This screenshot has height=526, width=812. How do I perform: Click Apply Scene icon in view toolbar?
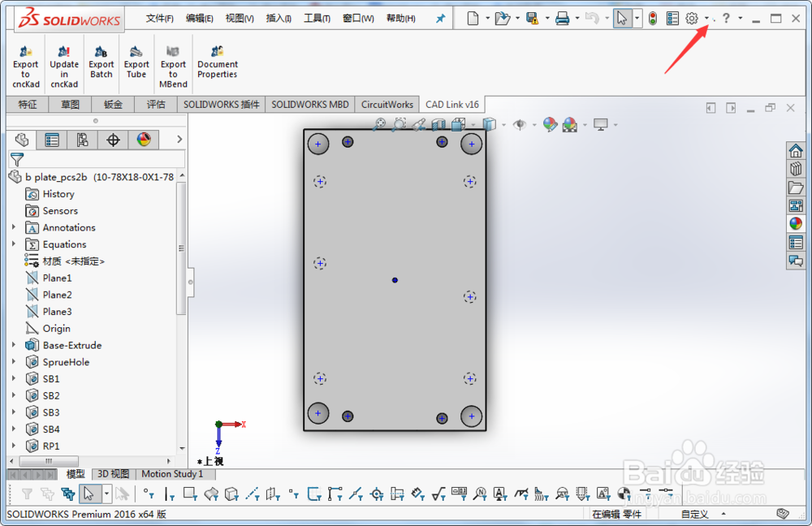(x=569, y=123)
